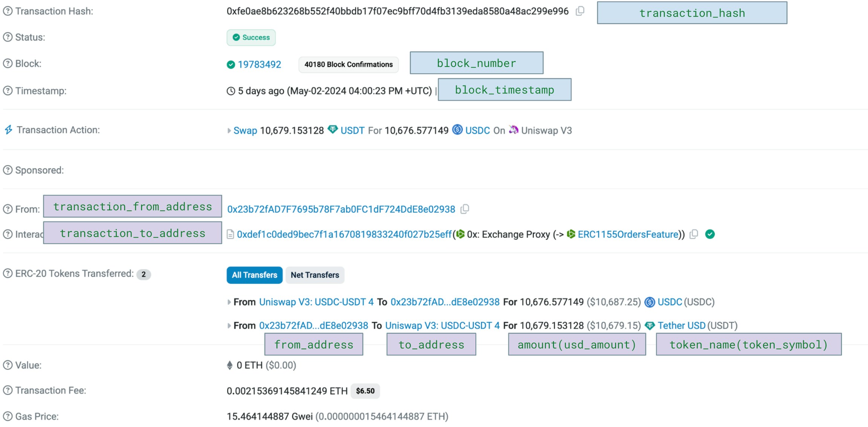The width and height of the screenshot is (868, 427).
Task: Open block 19783492 link
Action: pos(259,64)
